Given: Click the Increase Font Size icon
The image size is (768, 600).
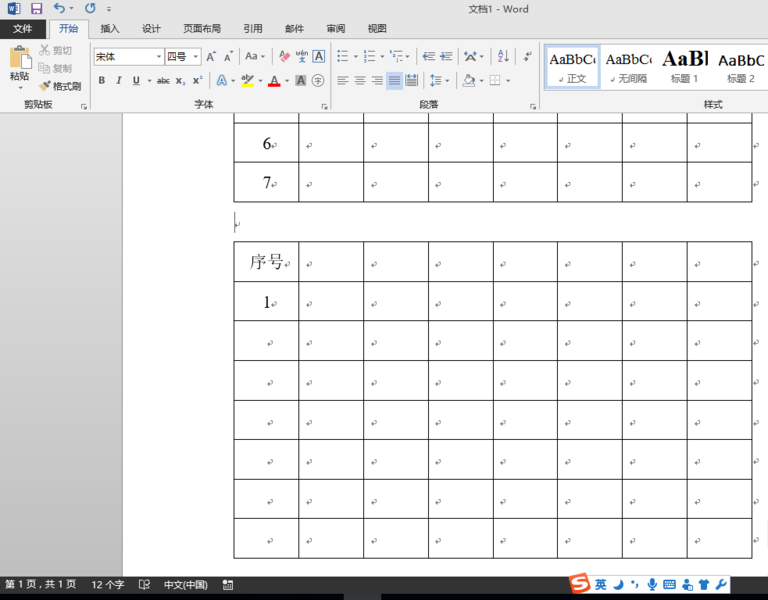Looking at the screenshot, I should 211,57.
